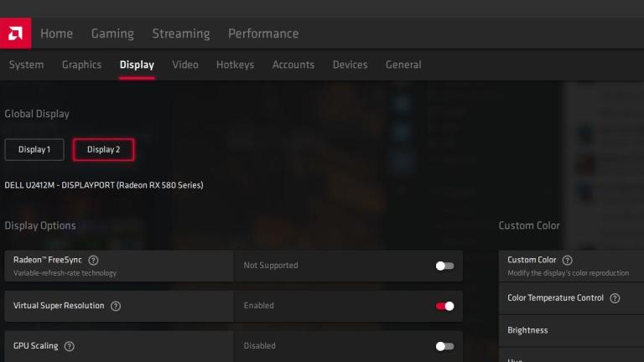Open Color Temperature Control help icon
The height and width of the screenshot is (362, 644).
click(x=615, y=298)
